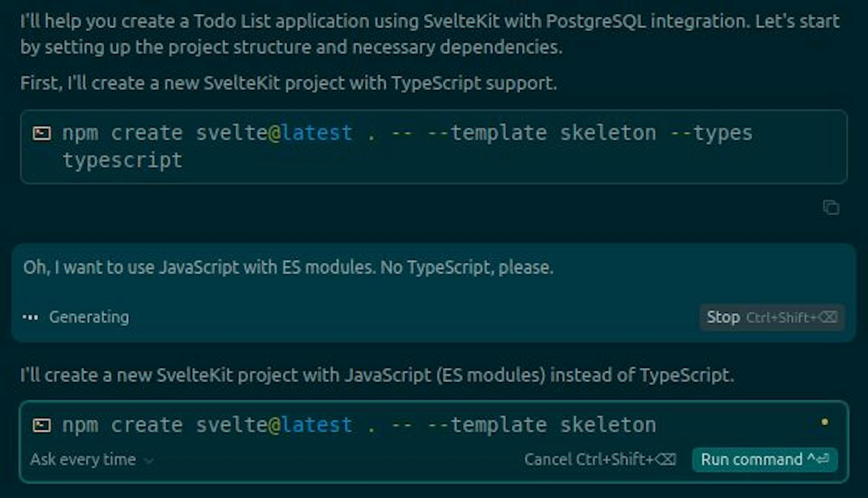
Task: Click terminal icon in first command block
Action: pyautogui.click(x=42, y=133)
